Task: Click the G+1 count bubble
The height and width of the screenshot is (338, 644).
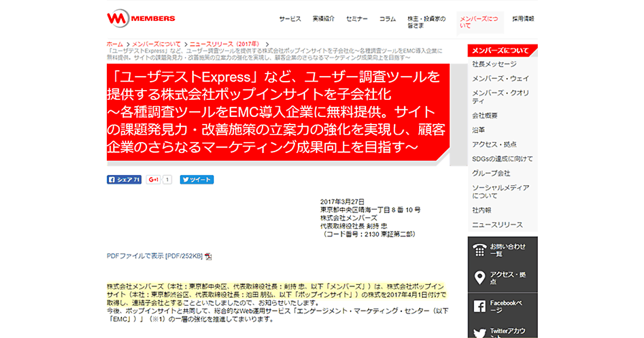Action: pyautogui.click(x=167, y=180)
